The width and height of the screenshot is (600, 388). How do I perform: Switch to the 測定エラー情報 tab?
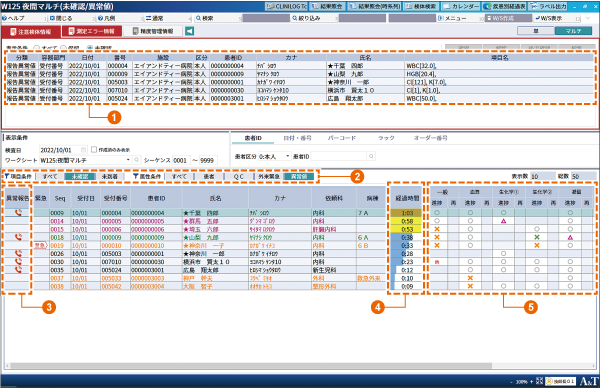coord(92,31)
